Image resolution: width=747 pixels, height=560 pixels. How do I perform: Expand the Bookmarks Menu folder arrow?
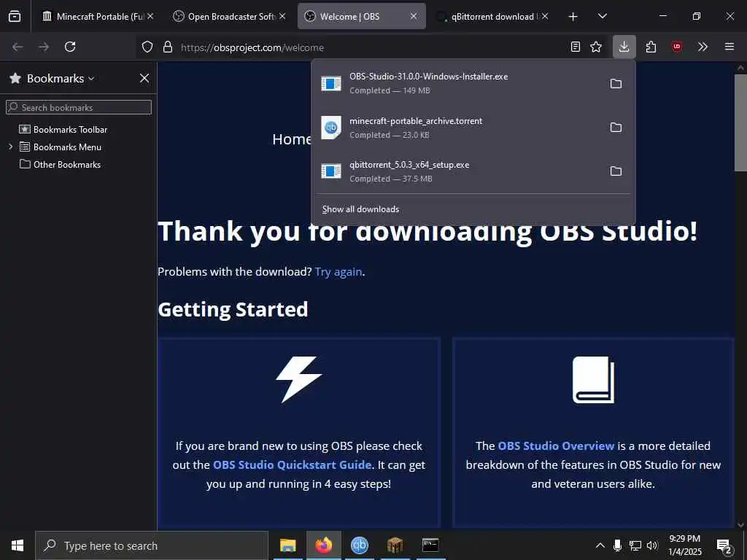pos(10,147)
